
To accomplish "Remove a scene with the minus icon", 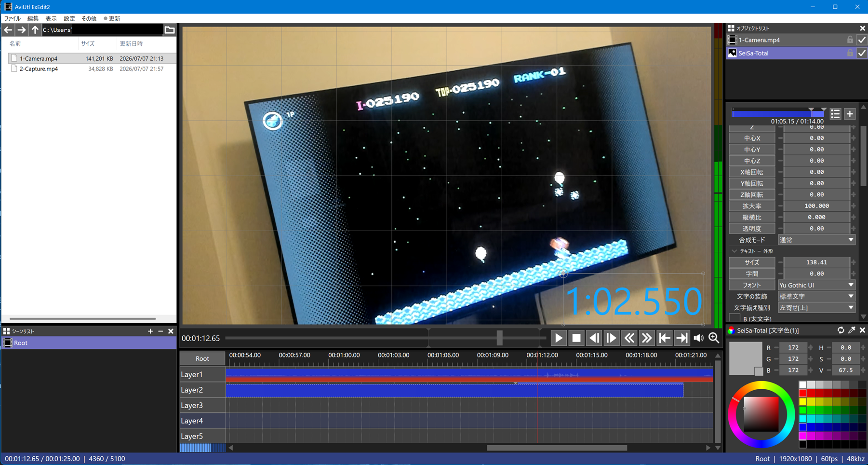I will click(x=160, y=331).
